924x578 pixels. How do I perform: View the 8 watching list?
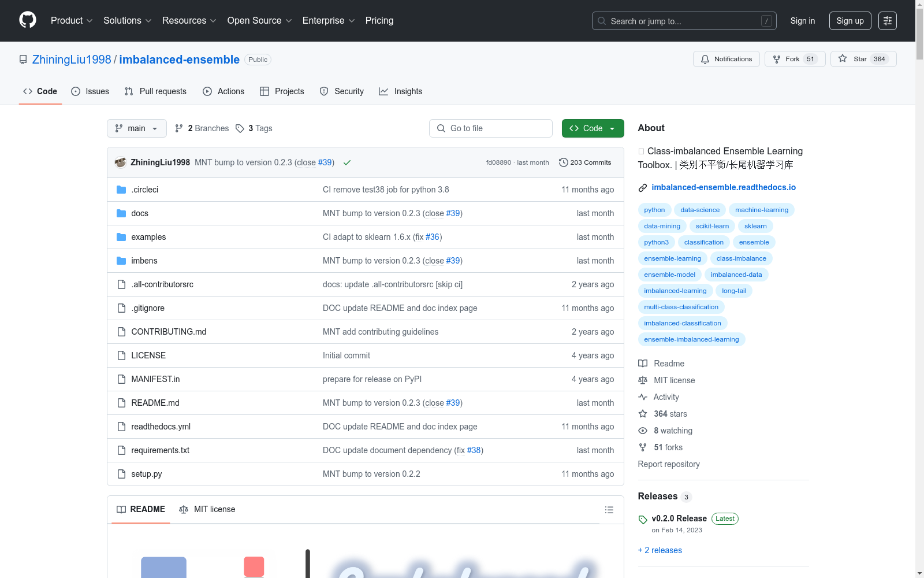(x=665, y=431)
